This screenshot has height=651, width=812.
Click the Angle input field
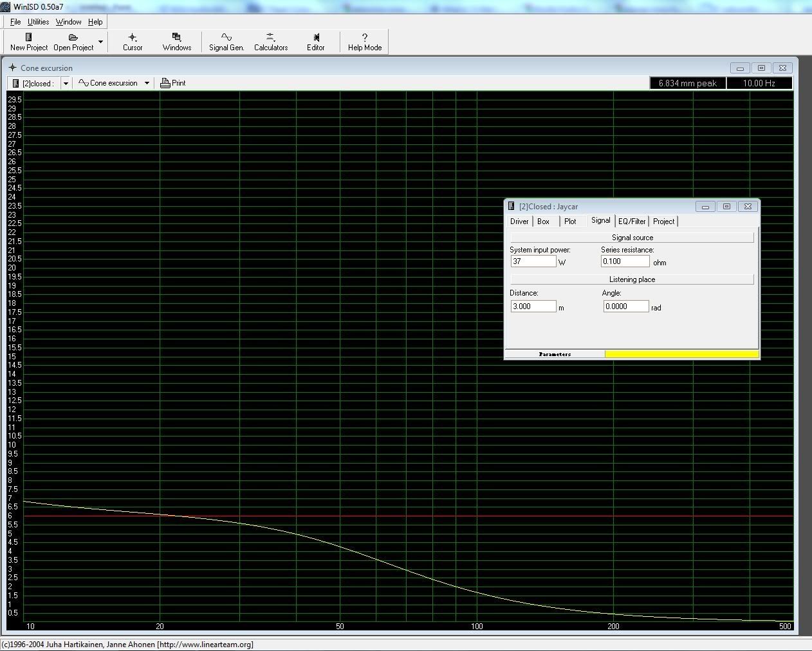(626, 307)
